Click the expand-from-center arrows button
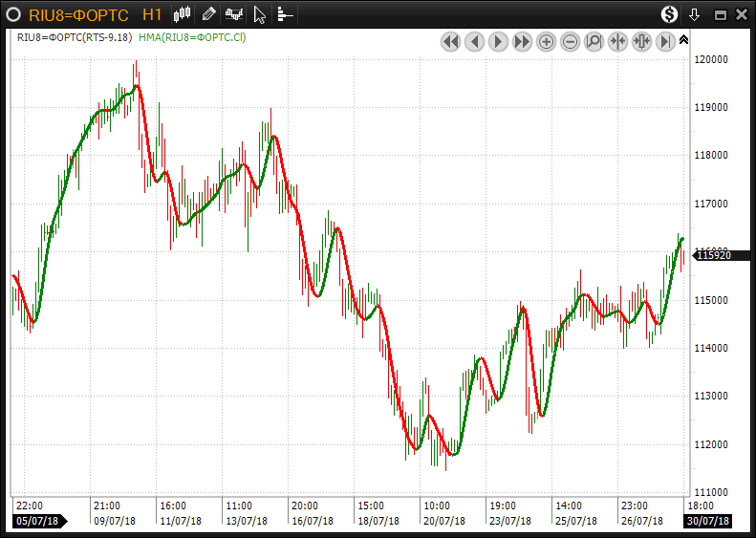This screenshot has width=756, height=538. pos(641,41)
